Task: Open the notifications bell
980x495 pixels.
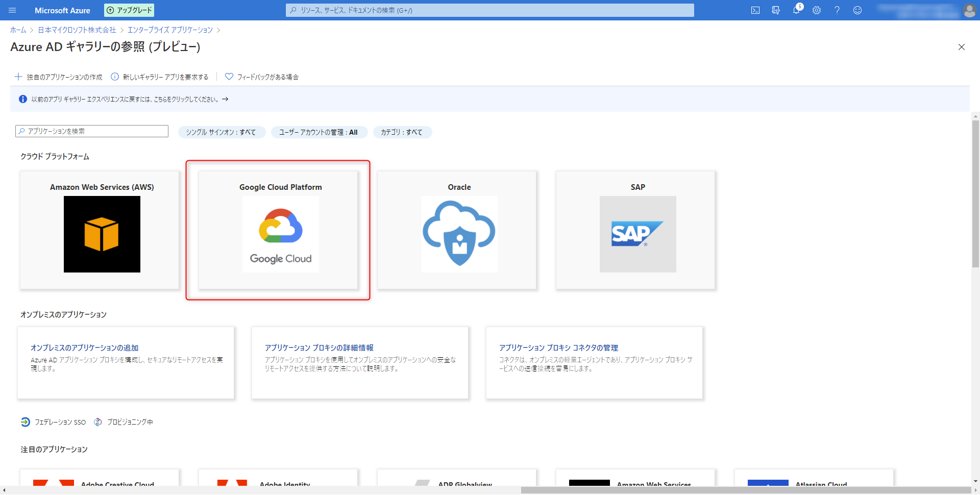Action: pos(796,10)
